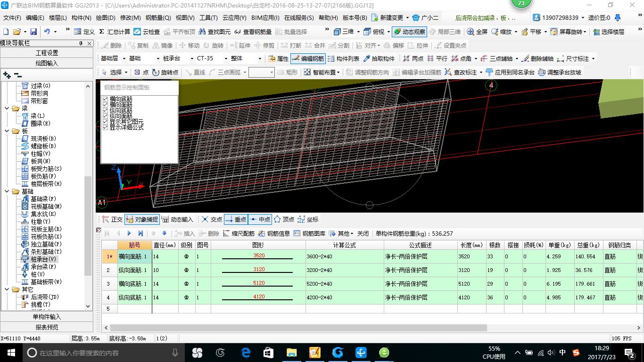Click 关闭 in the rebar toolbar

pyautogui.click(x=363, y=233)
